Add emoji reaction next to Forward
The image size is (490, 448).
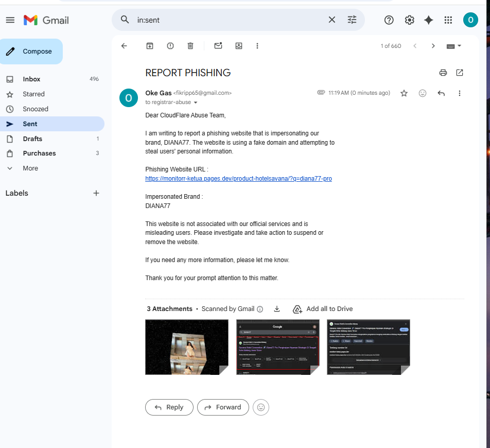[260, 407]
